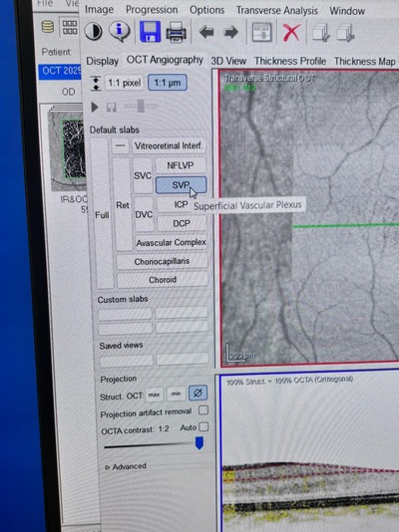Set Struct. OCT projection to max
The height and width of the screenshot is (532, 399).
154,395
